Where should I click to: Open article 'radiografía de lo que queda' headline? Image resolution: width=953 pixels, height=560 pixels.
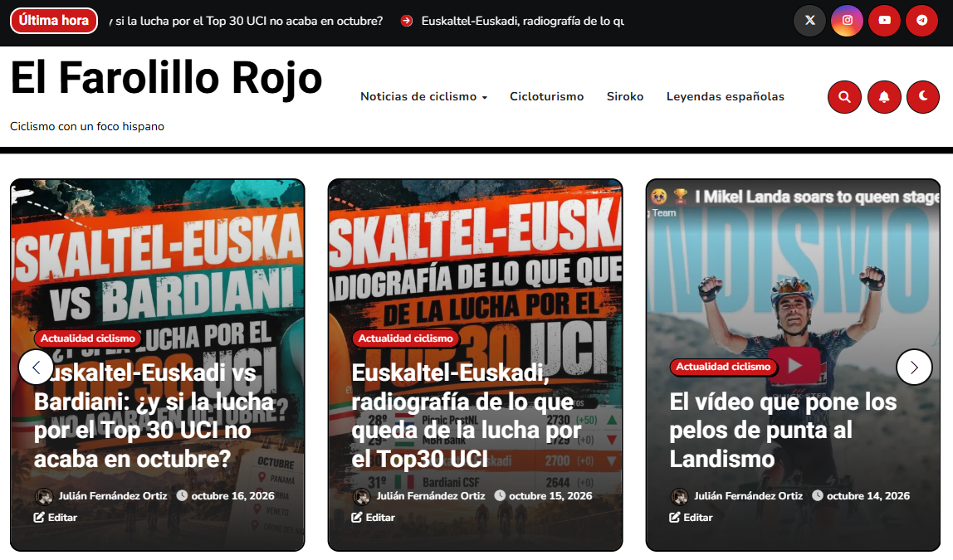pos(467,416)
